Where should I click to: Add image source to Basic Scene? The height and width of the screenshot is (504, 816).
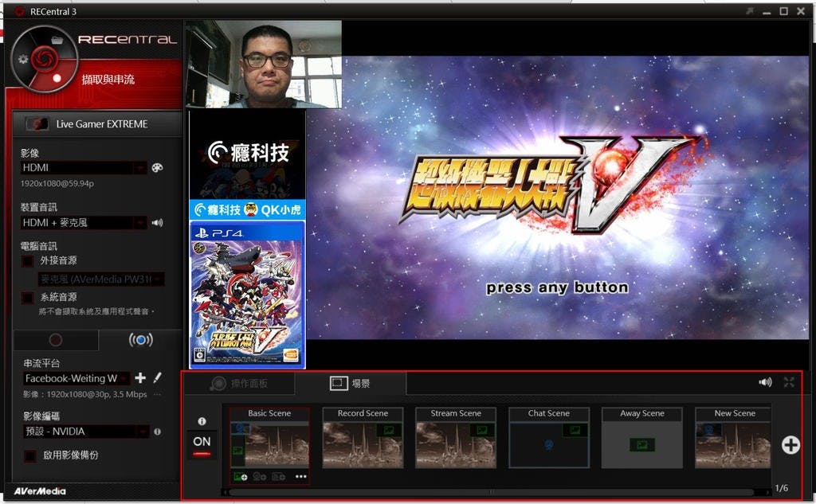pos(241,476)
